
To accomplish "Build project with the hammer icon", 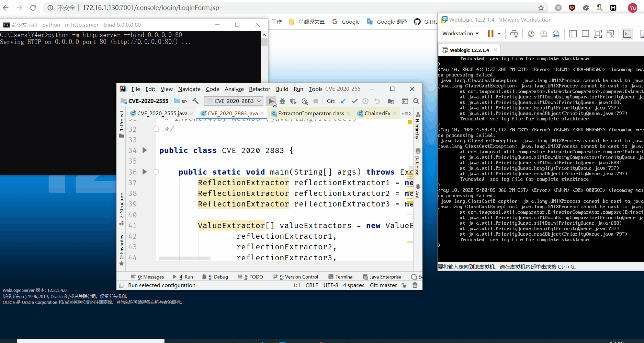I will coord(195,101).
